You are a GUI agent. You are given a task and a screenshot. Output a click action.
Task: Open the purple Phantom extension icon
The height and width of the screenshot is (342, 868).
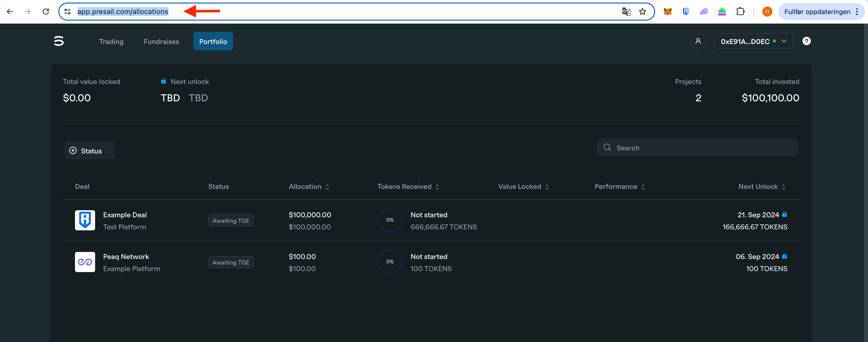[x=704, y=12]
